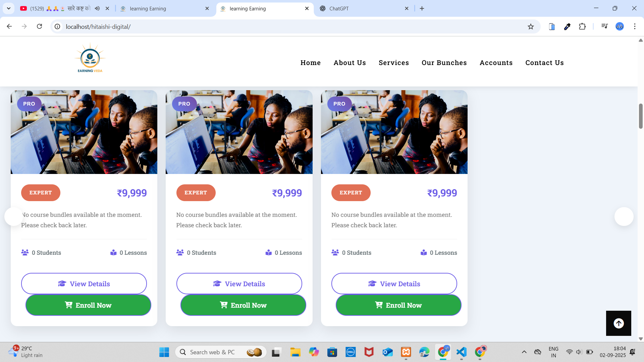Show hidden system tray icons
The width and height of the screenshot is (644, 362).
point(524,352)
